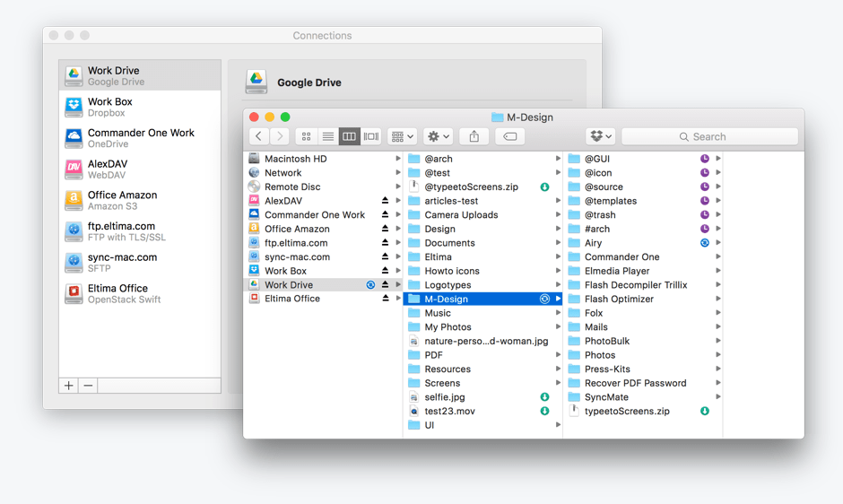Screen dimensions: 843x504
Task: Click download icon next to test23.mov
Action: point(544,411)
